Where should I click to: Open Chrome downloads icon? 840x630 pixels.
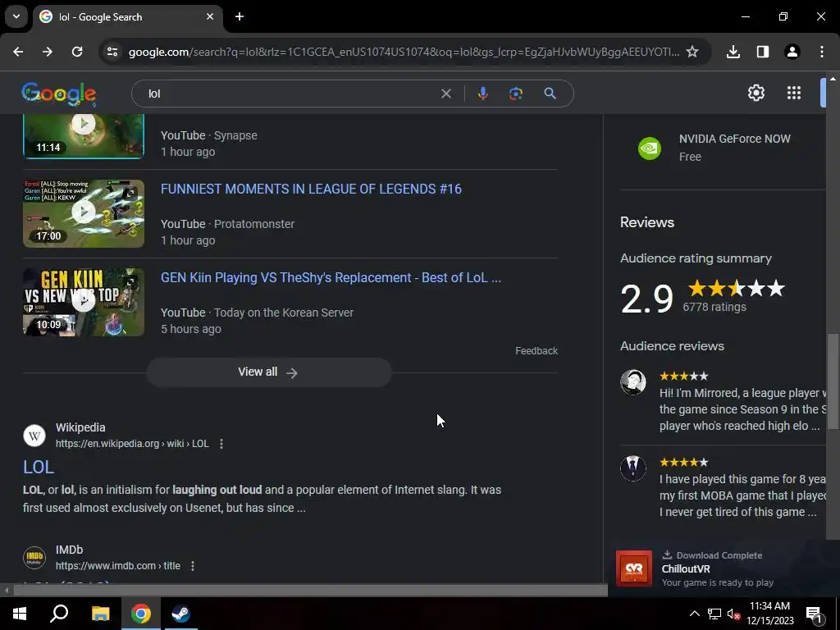[x=733, y=52]
